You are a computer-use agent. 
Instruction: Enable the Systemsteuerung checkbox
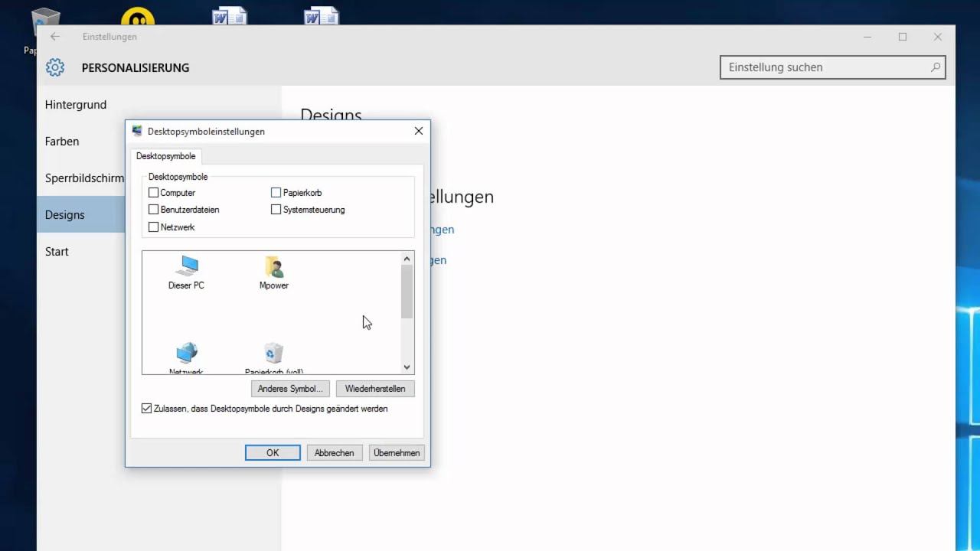click(276, 210)
